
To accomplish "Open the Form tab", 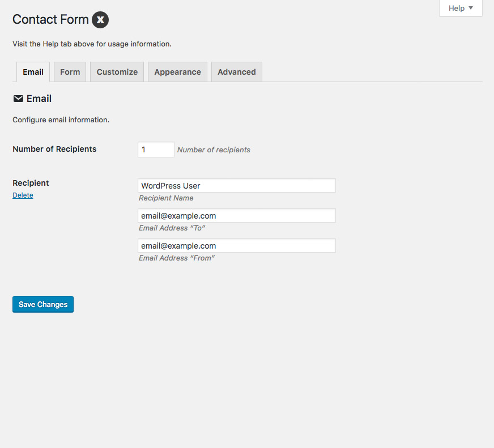I will (70, 72).
